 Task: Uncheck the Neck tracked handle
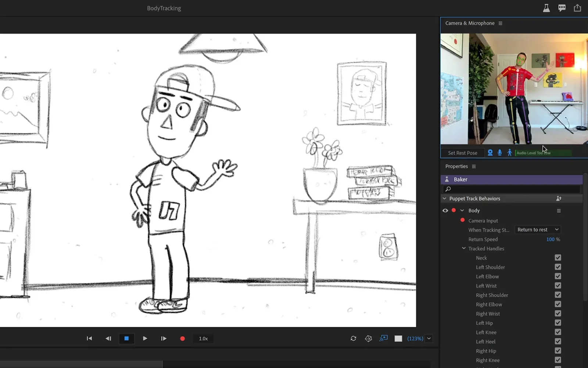(x=558, y=258)
